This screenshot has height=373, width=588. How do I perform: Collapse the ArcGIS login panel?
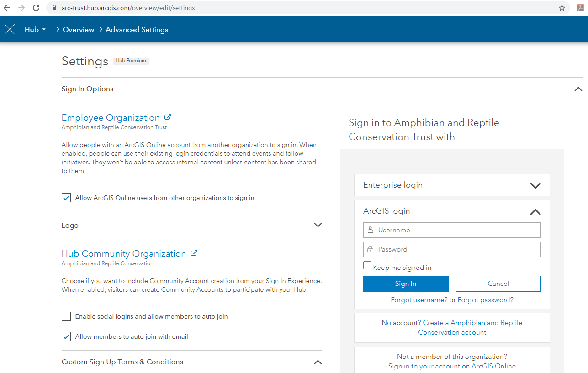point(535,212)
